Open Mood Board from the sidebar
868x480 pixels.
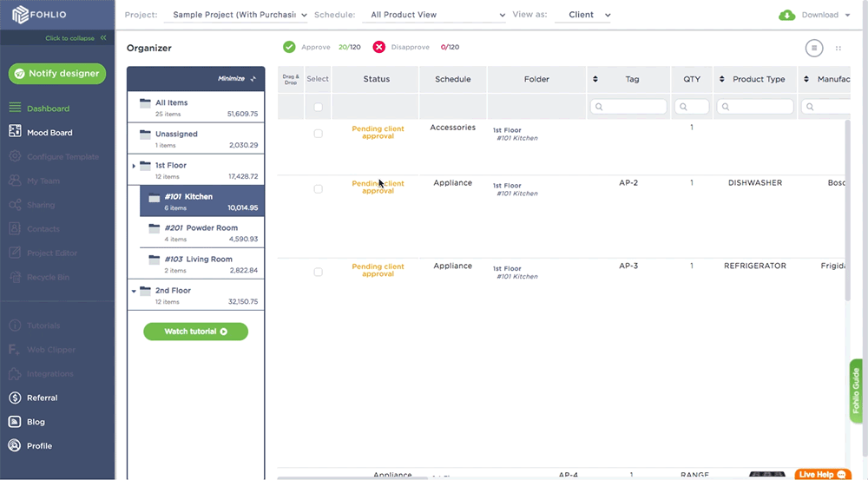49,133
